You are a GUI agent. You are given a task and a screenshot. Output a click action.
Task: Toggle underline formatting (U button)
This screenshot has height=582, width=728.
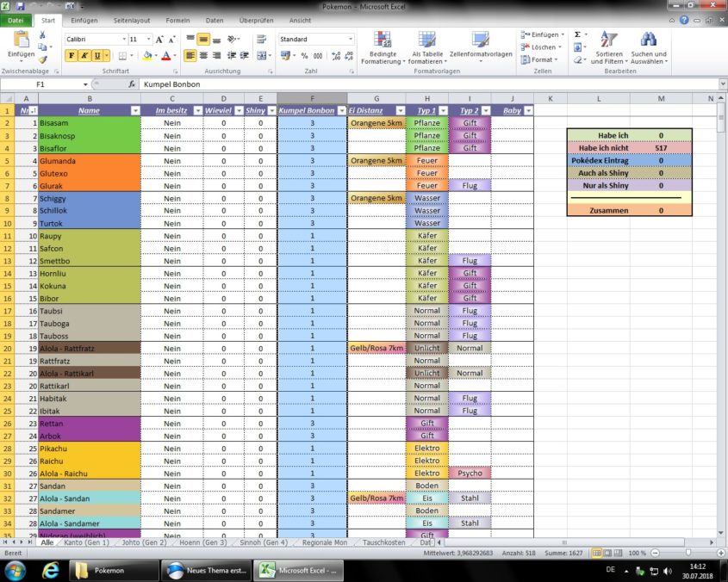(97, 56)
